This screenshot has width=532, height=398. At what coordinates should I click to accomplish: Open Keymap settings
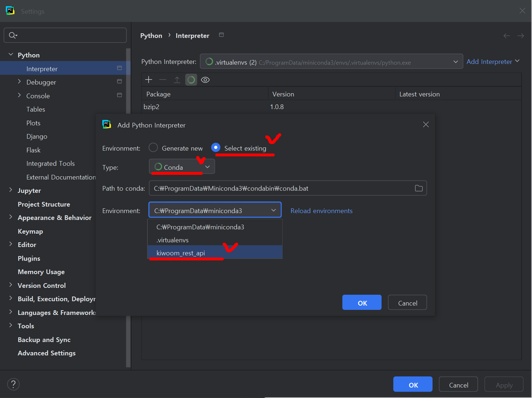[30, 231]
